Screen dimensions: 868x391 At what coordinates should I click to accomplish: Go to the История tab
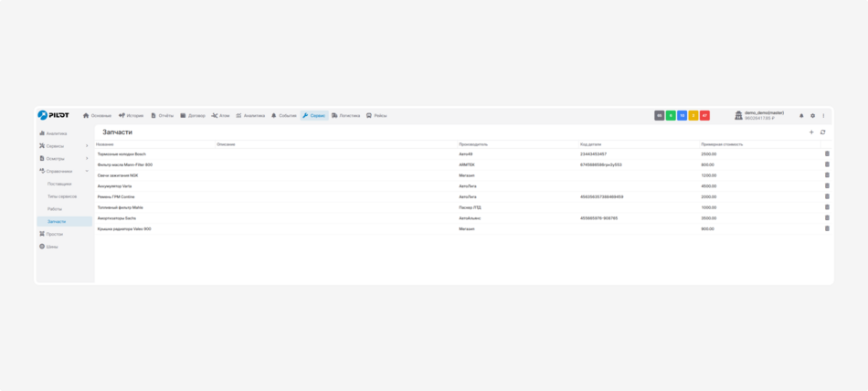coord(131,116)
